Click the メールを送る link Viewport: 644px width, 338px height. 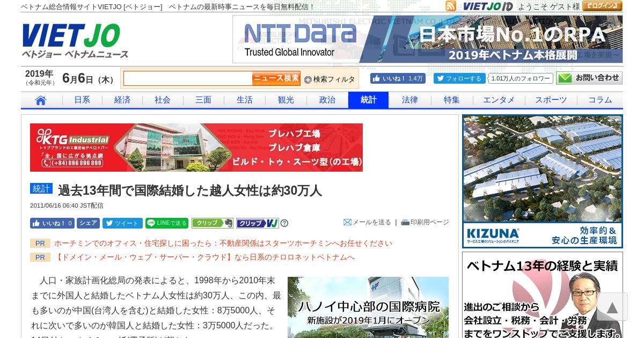pyautogui.click(x=367, y=222)
